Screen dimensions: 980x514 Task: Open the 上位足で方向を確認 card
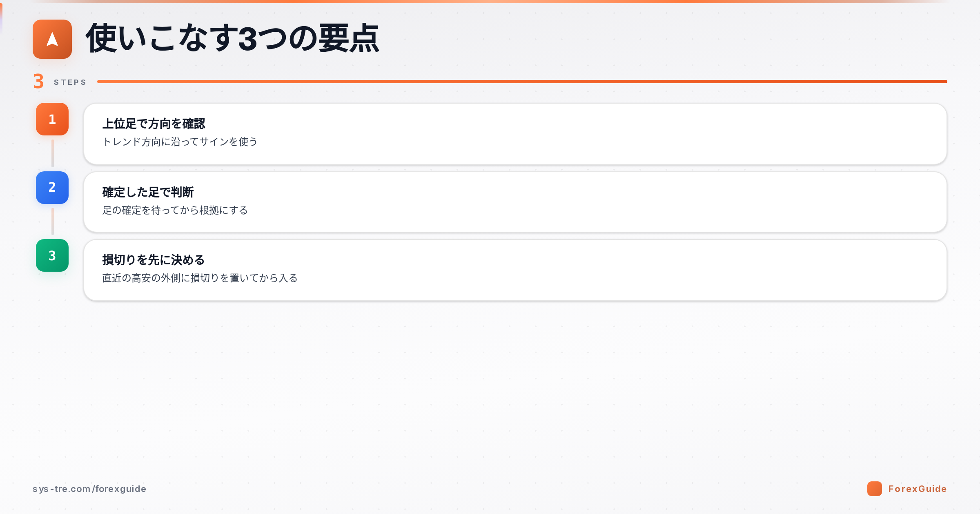point(515,134)
